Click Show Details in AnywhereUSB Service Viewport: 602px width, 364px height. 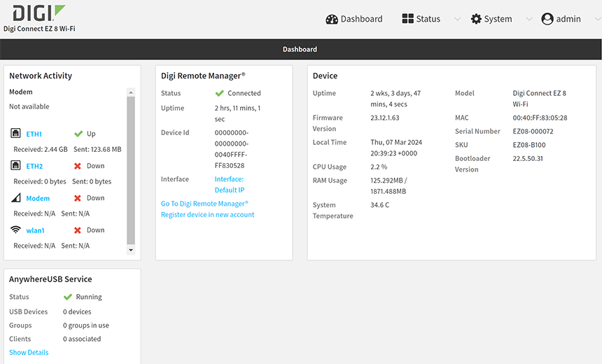(29, 352)
